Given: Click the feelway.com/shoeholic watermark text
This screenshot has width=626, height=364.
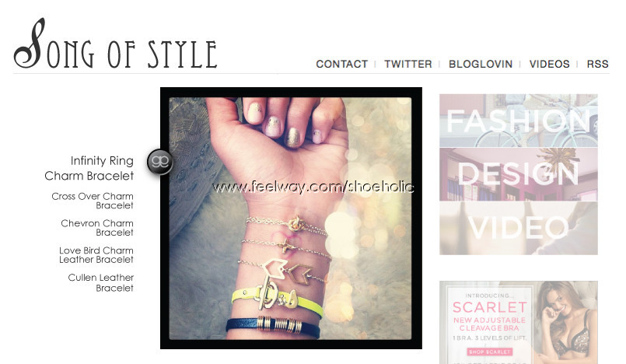Looking at the screenshot, I should pyautogui.click(x=313, y=187).
